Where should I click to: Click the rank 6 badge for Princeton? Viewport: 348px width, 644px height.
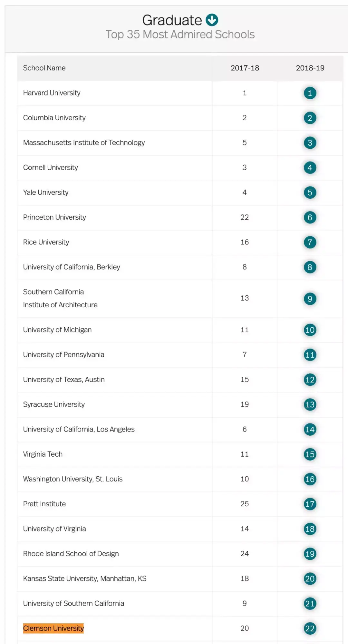(310, 217)
